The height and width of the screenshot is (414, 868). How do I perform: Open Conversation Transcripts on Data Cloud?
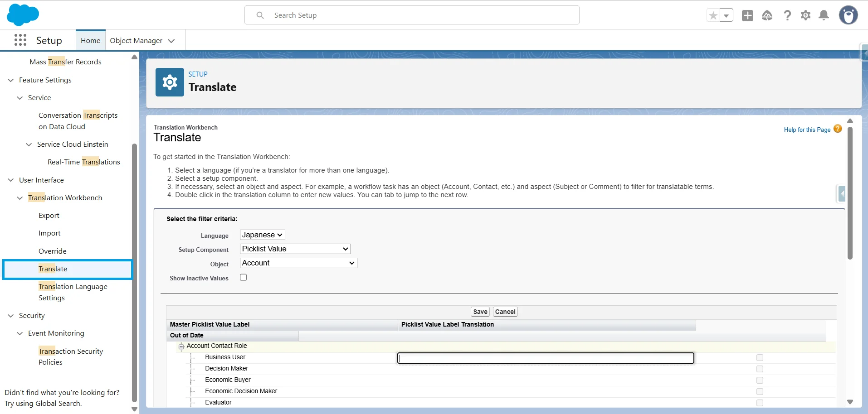(x=78, y=121)
